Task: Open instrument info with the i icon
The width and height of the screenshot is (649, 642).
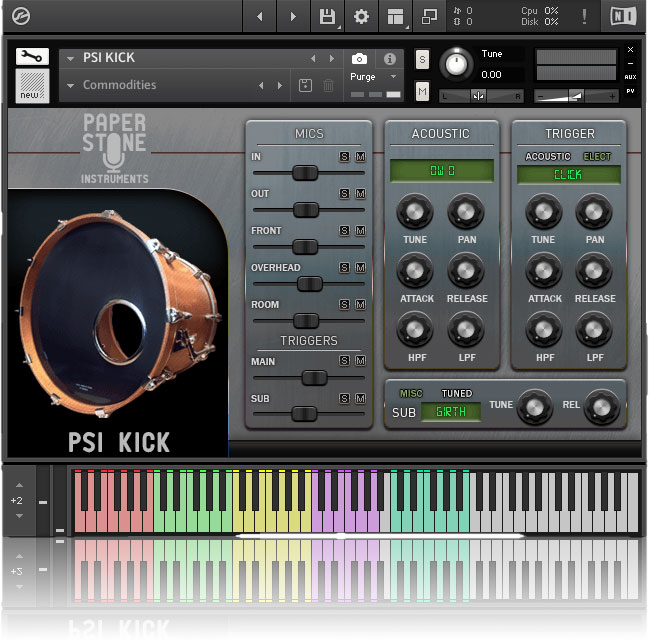Action: tap(390, 59)
